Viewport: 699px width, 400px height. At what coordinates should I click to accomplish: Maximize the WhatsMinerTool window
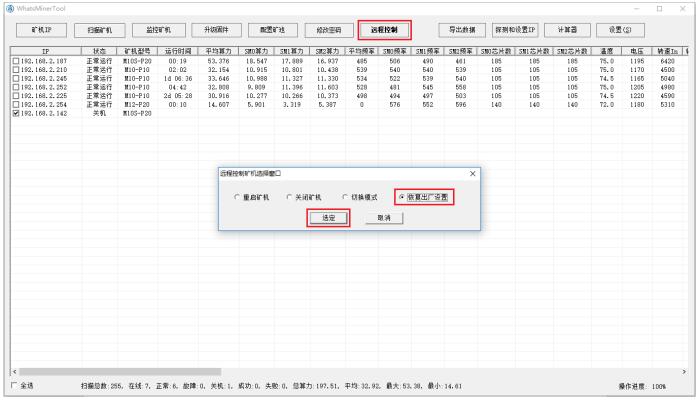[x=659, y=8]
